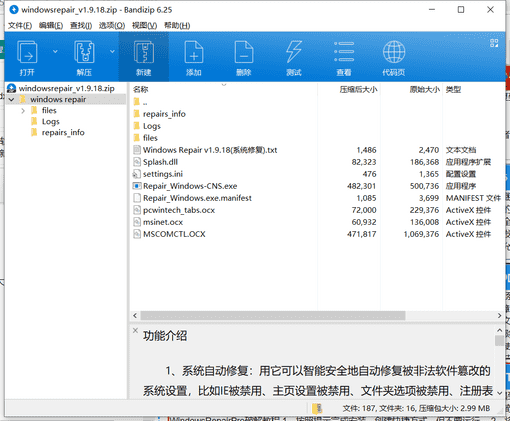This screenshot has width=510, height=421.
Task: Click the file list horizontal scrollbar thumb
Action: click(x=273, y=315)
